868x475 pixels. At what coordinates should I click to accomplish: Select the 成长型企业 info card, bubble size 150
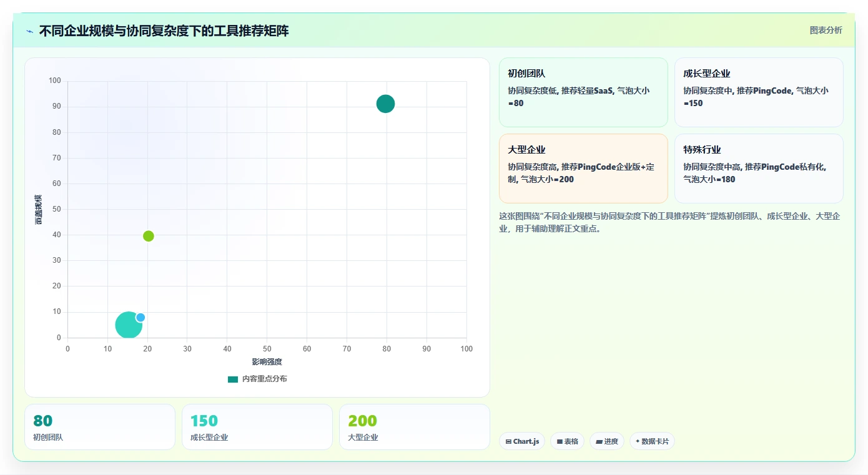[x=759, y=92]
